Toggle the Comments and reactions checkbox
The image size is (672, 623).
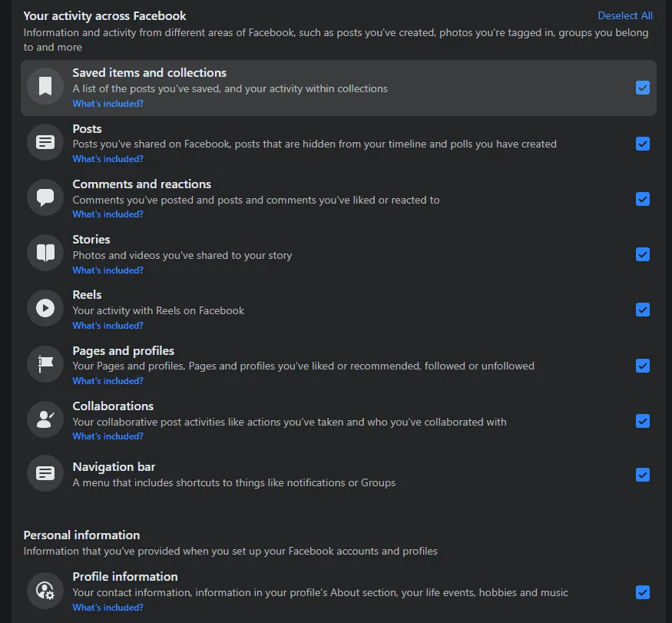coord(642,199)
